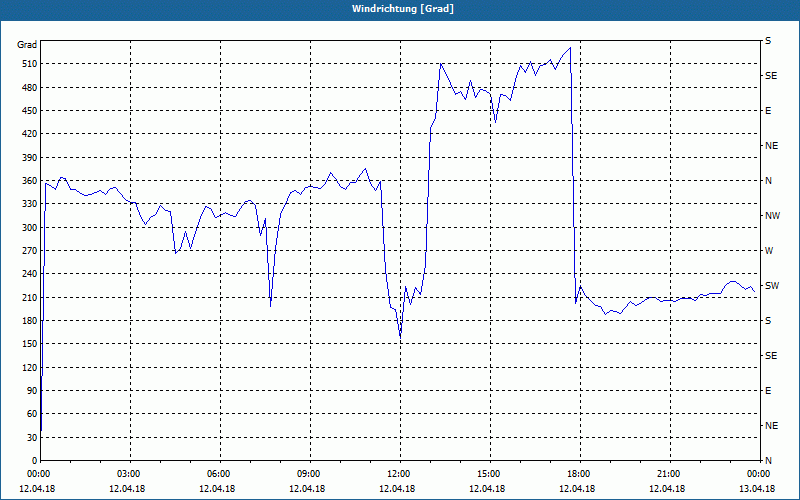Click the y-axis value '480'
800x500 pixels.
30,87
